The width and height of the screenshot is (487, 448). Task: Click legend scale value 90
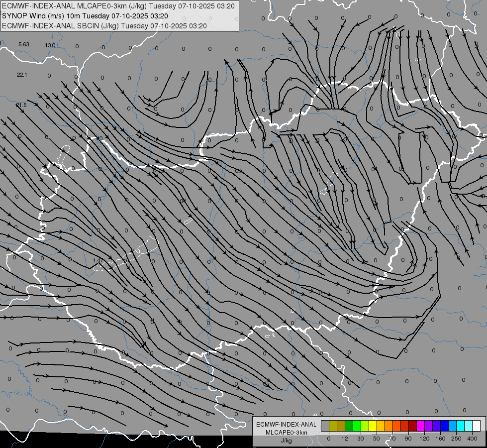click(x=408, y=439)
